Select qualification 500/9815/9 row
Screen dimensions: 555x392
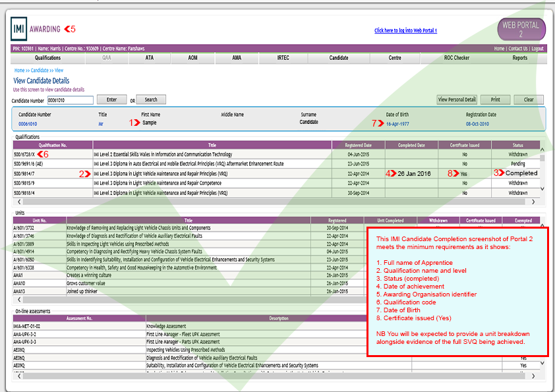click(x=276, y=183)
